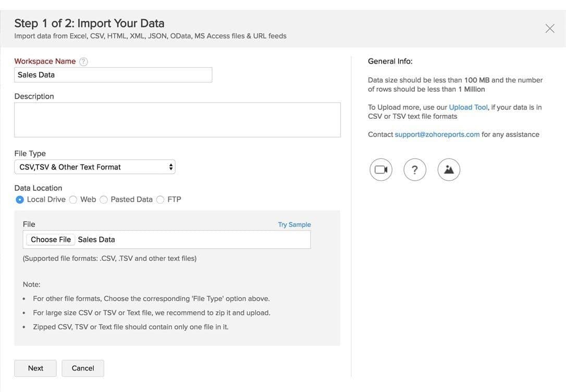The width and height of the screenshot is (566, 392).
Task: Click the selected file name 'Sales Data'
Action: (96, 240)
